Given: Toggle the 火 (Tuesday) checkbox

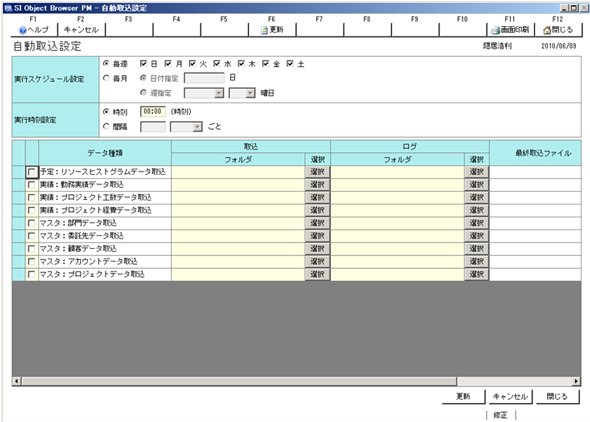Looking at the screenshot, I should pos(192,64).
